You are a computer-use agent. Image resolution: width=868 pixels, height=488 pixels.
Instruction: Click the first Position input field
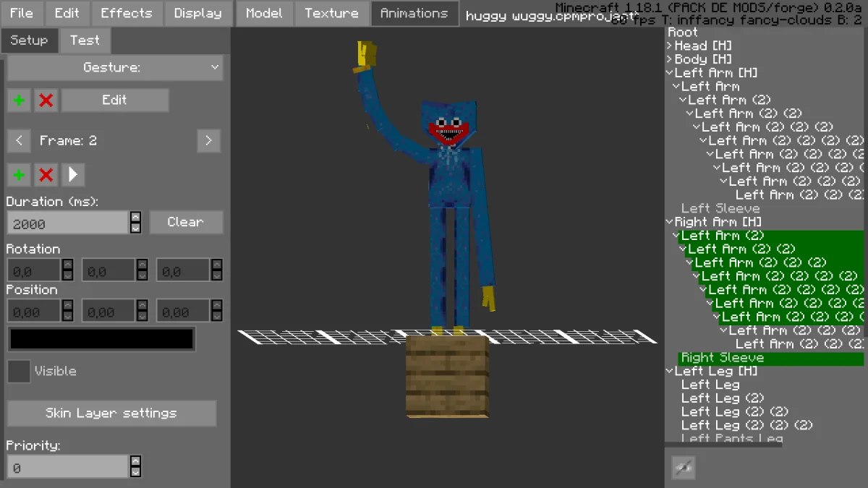click(34, 312)
